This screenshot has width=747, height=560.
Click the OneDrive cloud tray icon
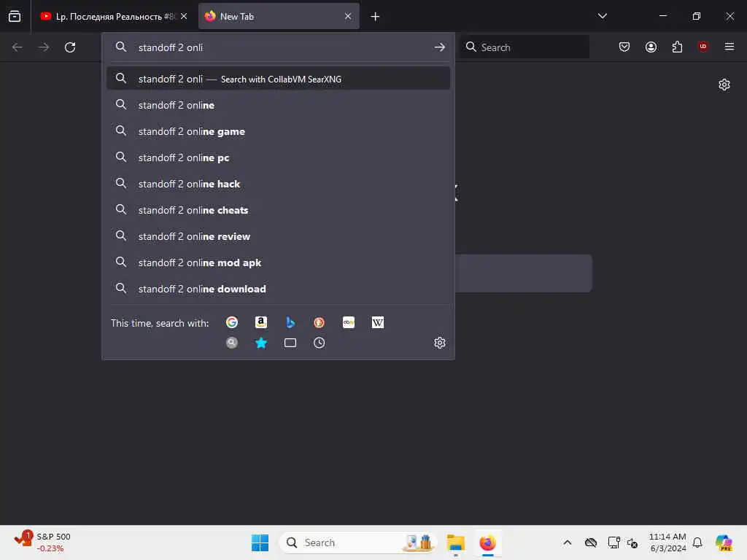pyautogui.click(x=591, y=542)
